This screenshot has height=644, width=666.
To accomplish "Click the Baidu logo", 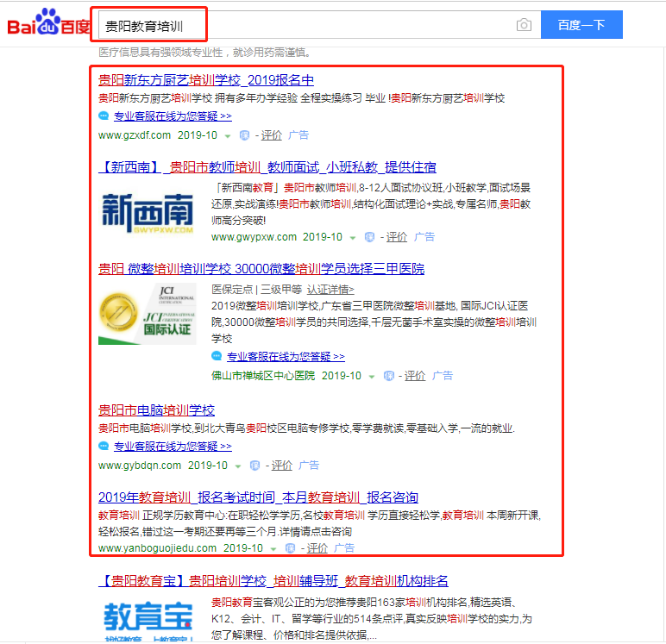I will 49,24.
